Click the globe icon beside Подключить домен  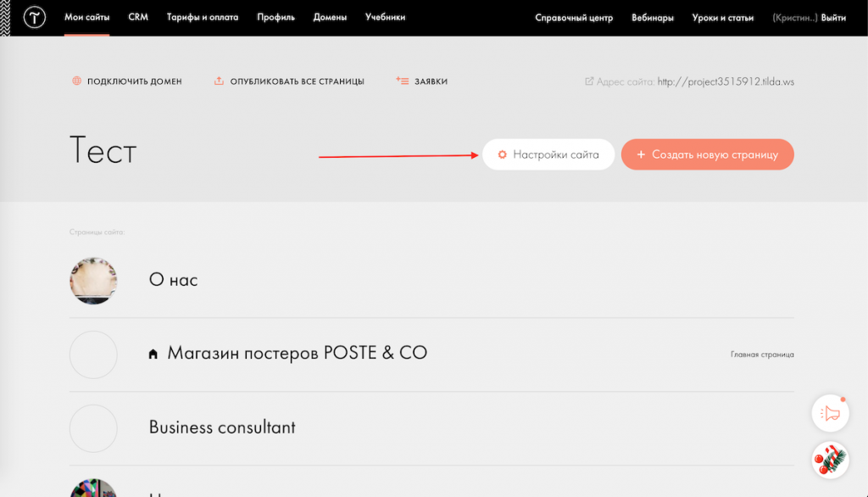tap(76, 81)
